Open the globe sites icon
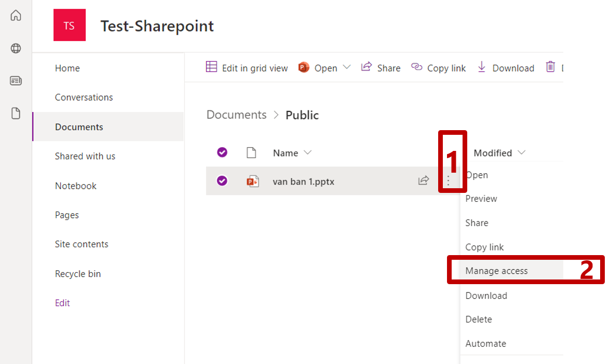Image resolution: width=610 pixels, height=364 pixels. [x=16, y=49]
